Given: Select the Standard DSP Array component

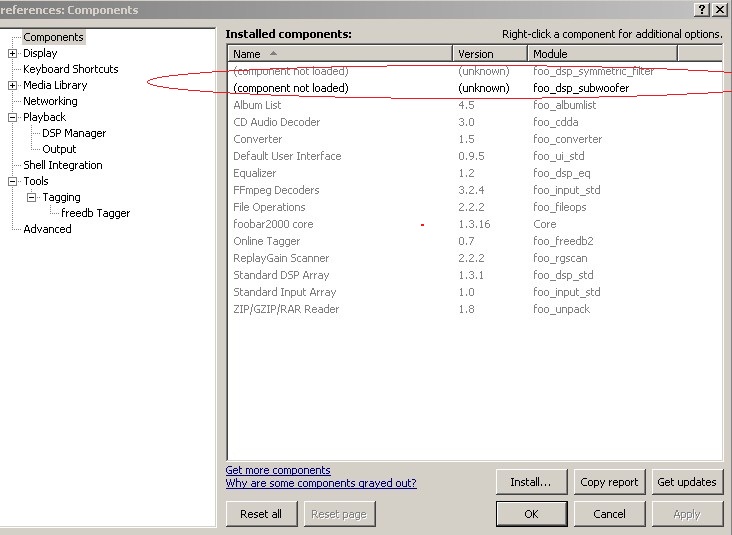Looking at the screenshot, I should (475, 275).
